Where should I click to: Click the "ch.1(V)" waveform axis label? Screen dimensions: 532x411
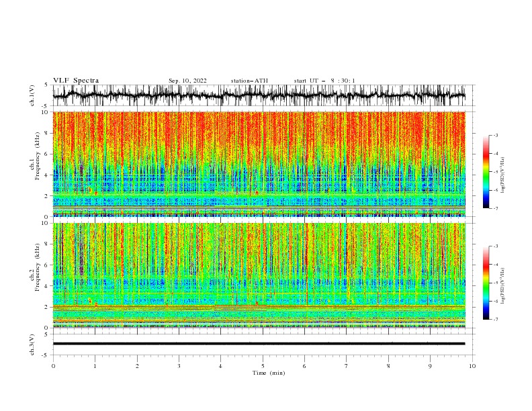pyautogui.click(x=32, y=95)
